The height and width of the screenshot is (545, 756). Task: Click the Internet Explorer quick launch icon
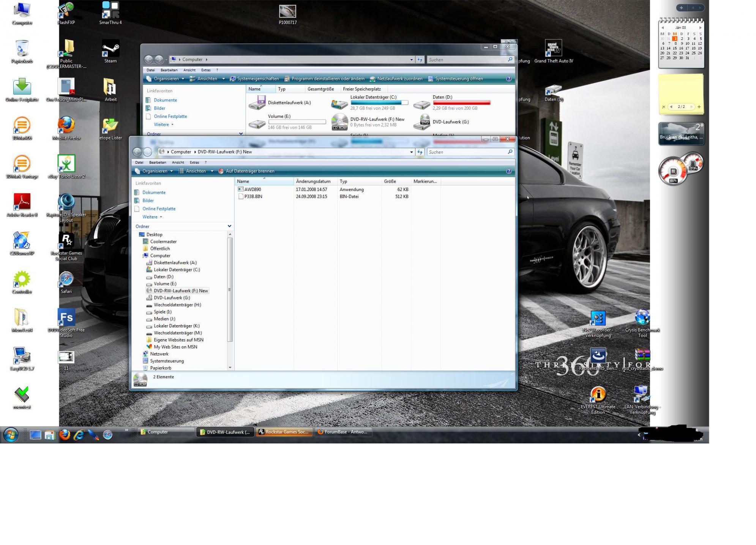79,434
